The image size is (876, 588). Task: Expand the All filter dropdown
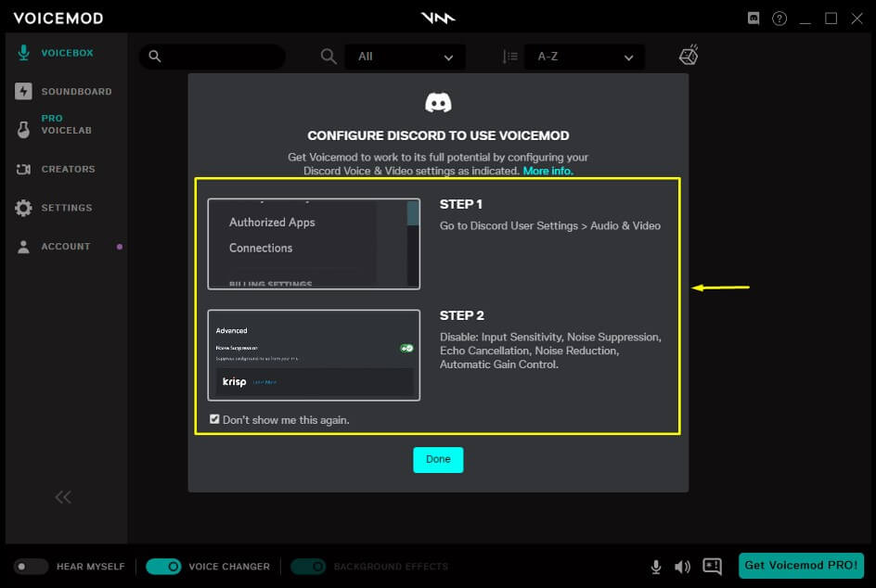pos(405,57)
